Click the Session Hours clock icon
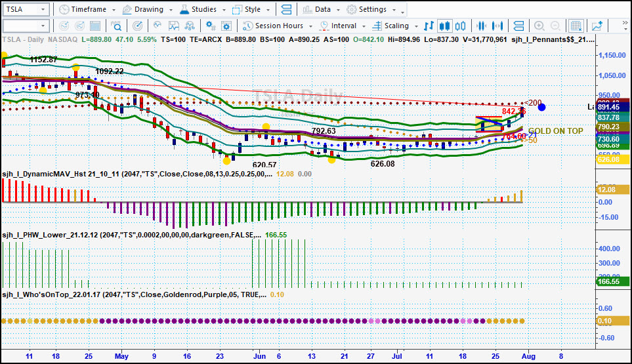The width and height of the screenshot is (632, 364). coord(248,26)
